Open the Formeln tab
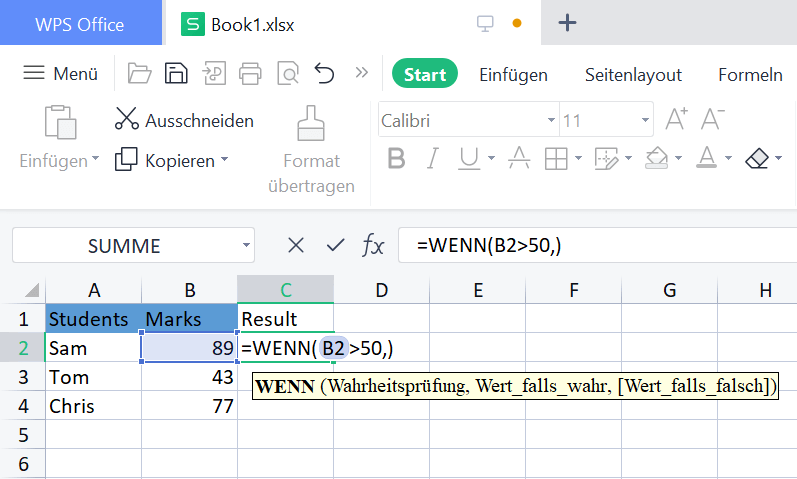This screenshot has width=797, height=479. [750, 75]
